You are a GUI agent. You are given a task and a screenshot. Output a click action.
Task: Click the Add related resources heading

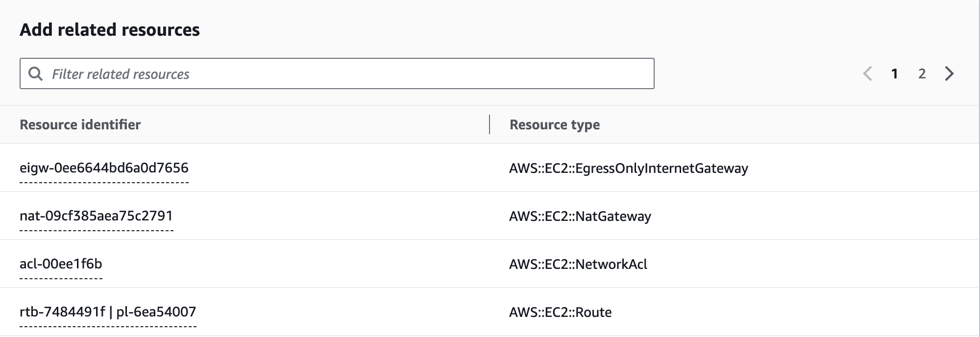pos(110,30)
